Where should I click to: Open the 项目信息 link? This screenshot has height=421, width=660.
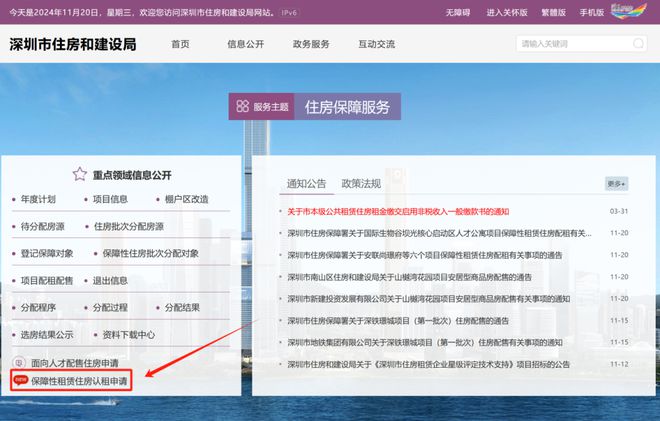[110, 199]
